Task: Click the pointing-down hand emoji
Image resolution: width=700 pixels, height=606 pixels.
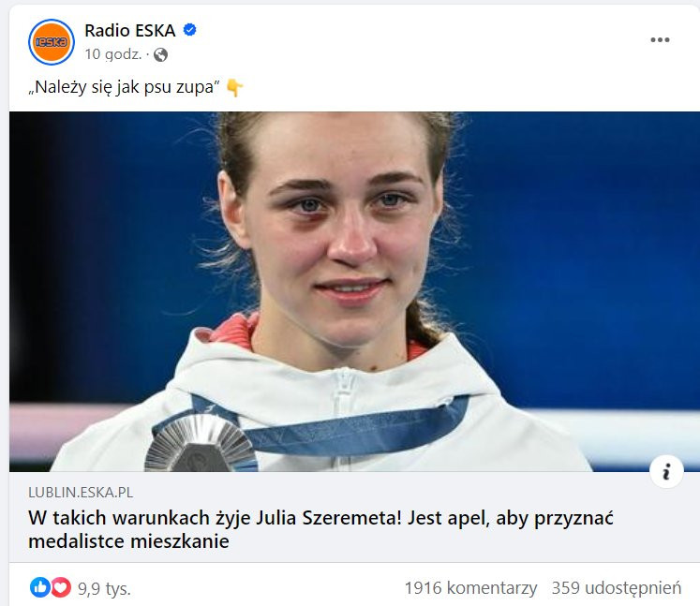Action: point(234,87)
